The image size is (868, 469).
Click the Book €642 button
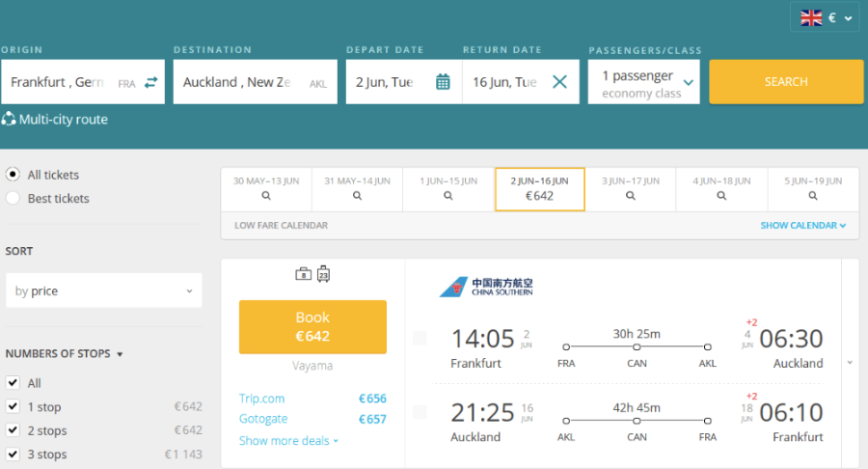(312, 327)
